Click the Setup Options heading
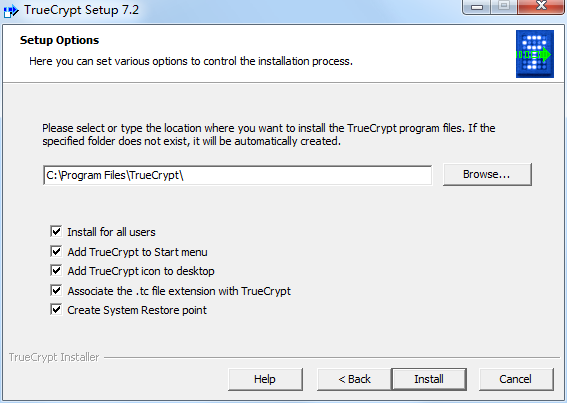The height and width of the screenshot is (403, 567). (59, 40)
